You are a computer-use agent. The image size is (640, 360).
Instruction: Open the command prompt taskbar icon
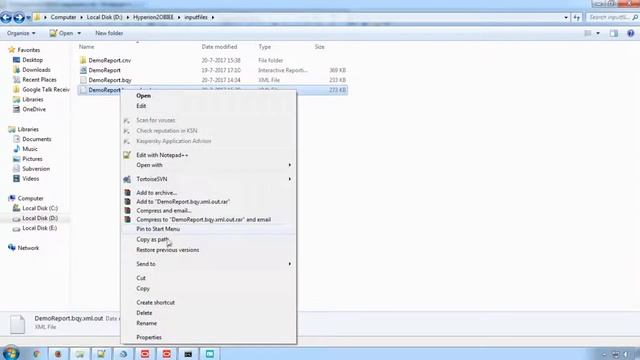click(188, 354)
